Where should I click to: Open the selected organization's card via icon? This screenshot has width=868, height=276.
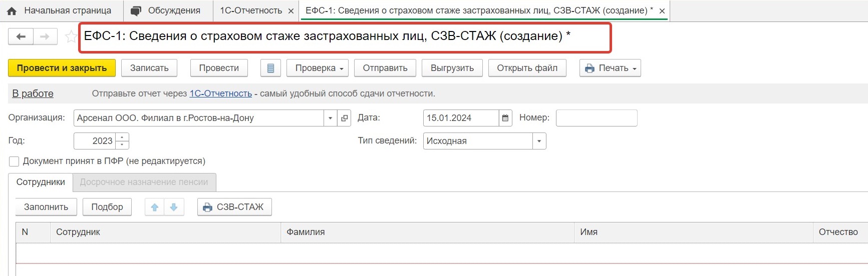pyautogui.click(x=344, y=118)
